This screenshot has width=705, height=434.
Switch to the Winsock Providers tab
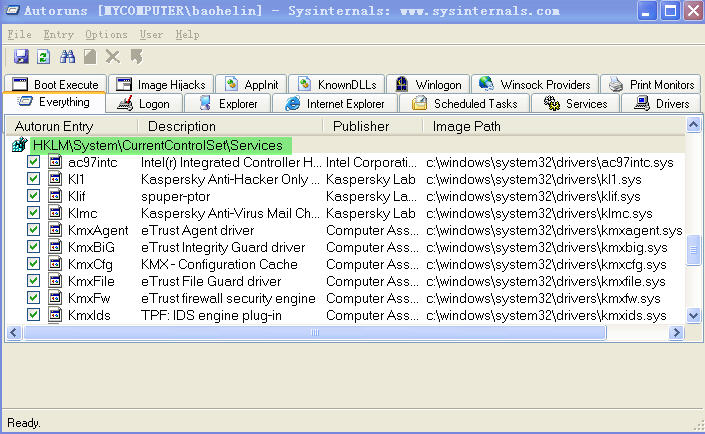pyautogui.click(x=535, y=85)
